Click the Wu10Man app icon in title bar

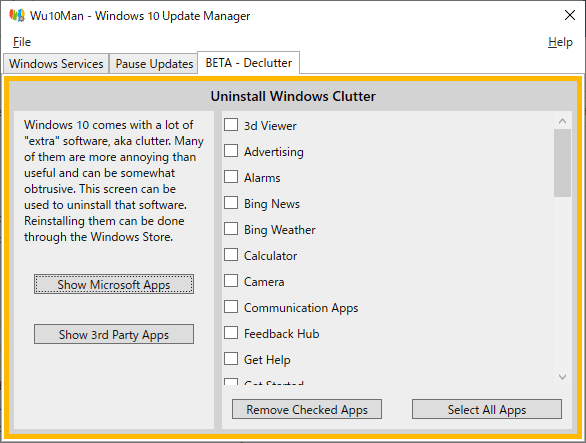click(17, 16)
